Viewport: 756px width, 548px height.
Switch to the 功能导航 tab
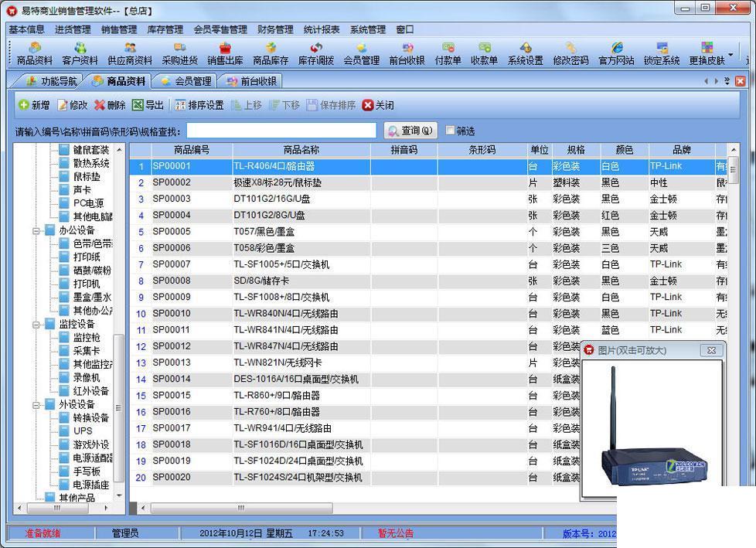pyautogui.click(x=51, y=81)
